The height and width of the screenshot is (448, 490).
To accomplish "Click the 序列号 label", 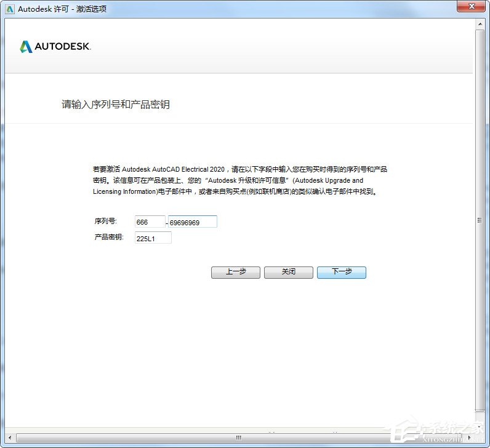I will [x=105, y=221].
